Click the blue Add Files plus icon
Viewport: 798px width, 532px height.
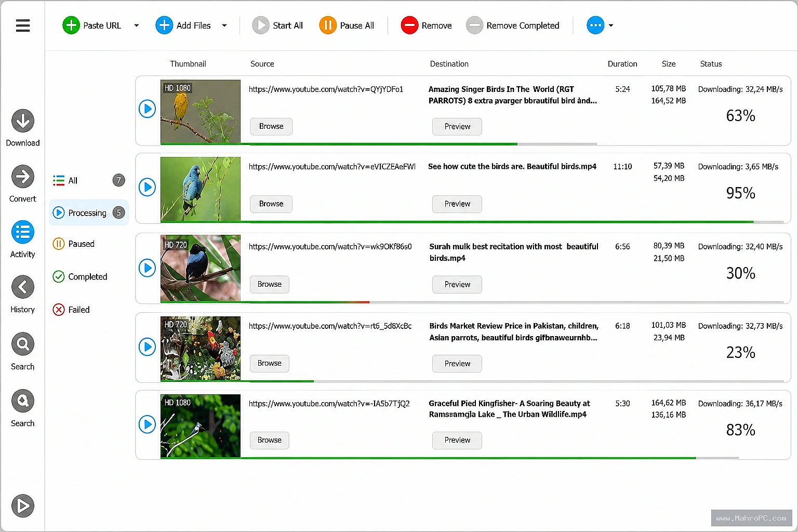point(164,25)
